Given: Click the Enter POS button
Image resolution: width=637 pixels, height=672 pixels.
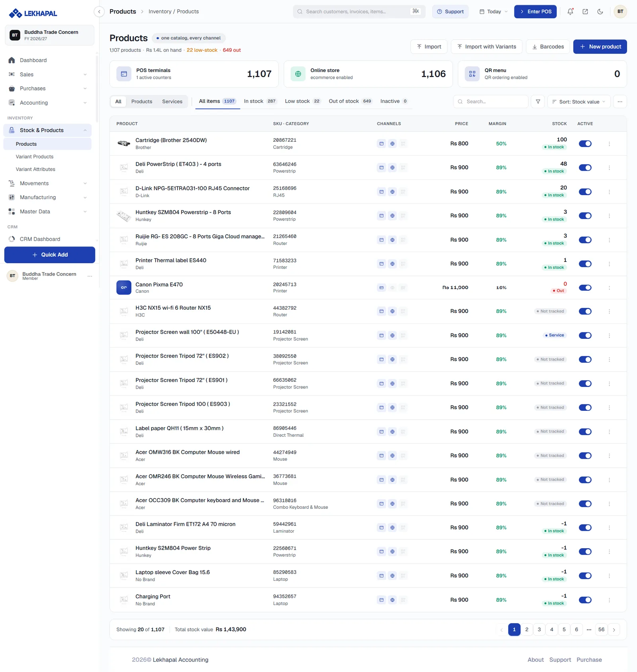Looking at the screenshot, I should click(x=535, y=12).
